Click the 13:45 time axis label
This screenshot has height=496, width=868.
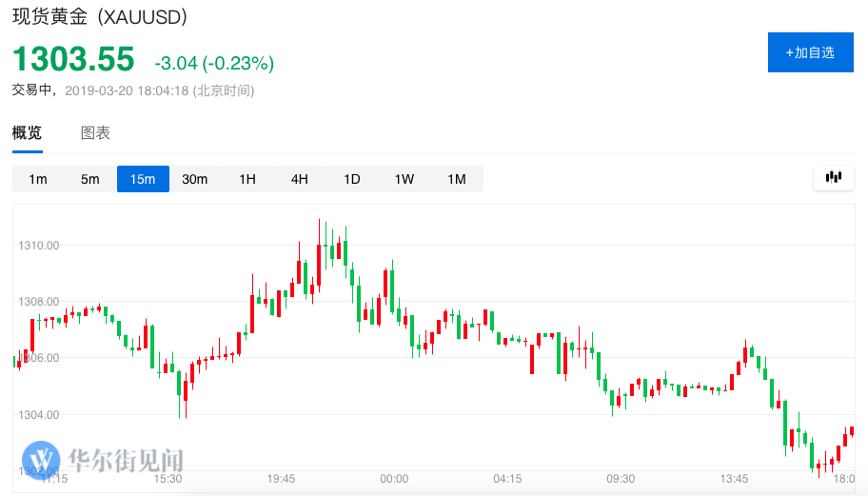point(734,479)
